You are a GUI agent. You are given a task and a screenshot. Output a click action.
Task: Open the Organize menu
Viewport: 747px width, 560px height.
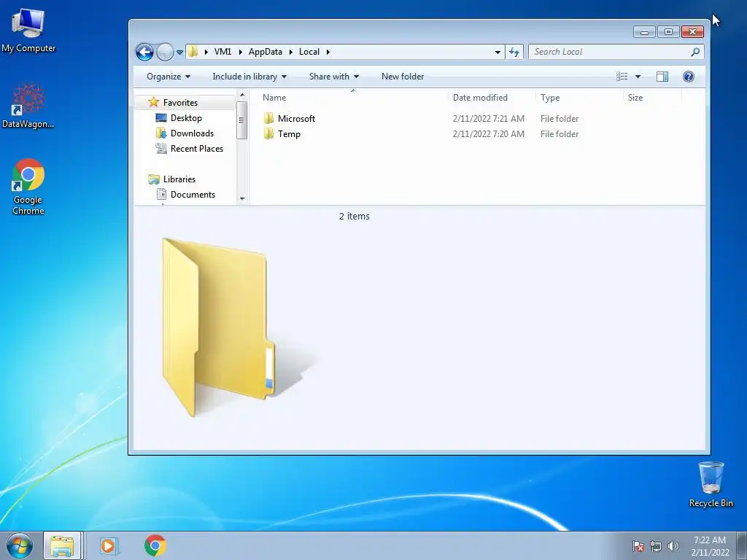[169, 76]
